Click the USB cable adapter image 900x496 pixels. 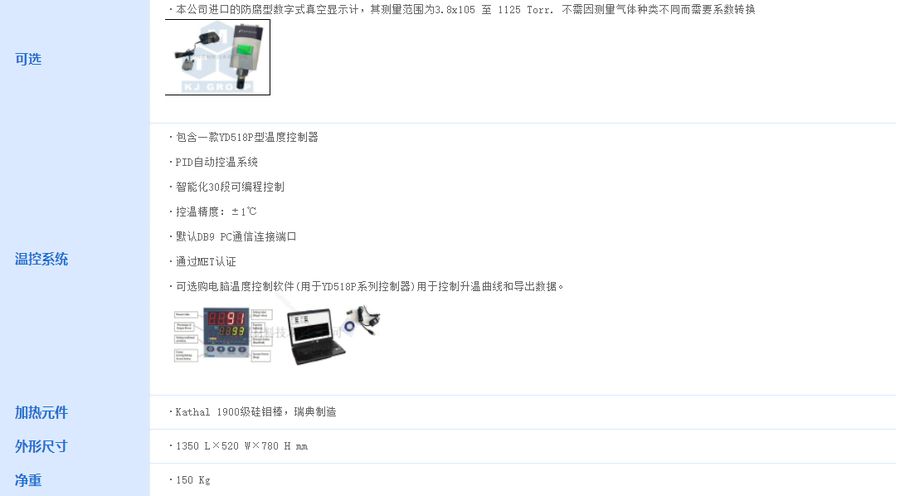[x=367, y=318]
